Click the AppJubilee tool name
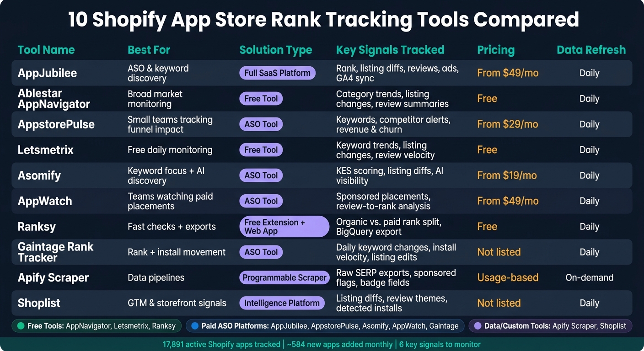The height and width of the screenshot is (351, 644). pos(47,73)
